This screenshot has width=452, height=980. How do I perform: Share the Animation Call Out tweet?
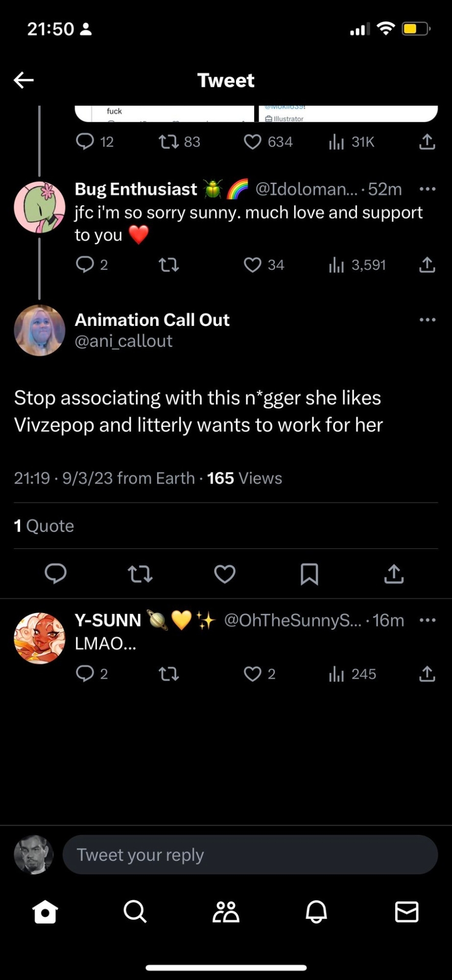point(394,574)
